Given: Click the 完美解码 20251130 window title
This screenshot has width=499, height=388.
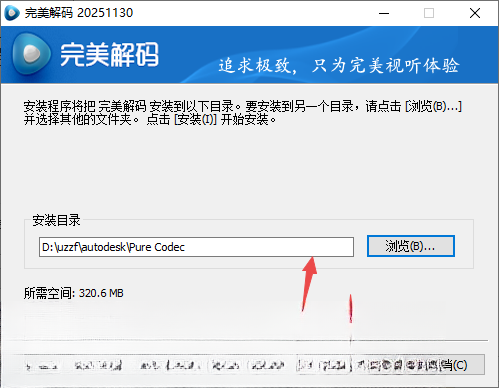Looking at the screenshot, I should click(79, 13).
